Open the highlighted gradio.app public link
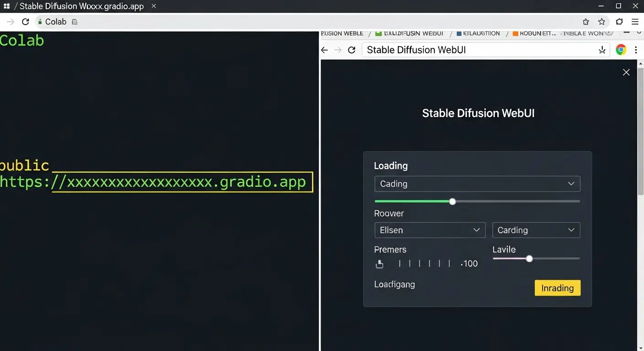 coord(182,182)
